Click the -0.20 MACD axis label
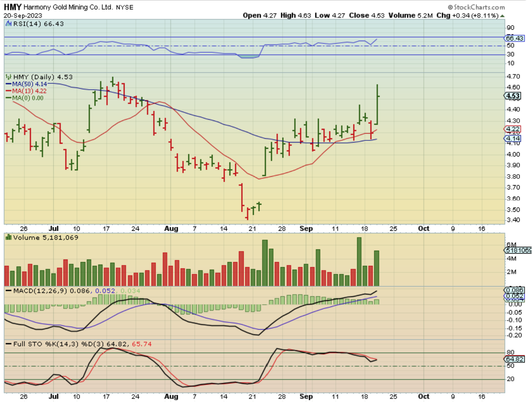This screenshot has width=532, height=402. 514,335
